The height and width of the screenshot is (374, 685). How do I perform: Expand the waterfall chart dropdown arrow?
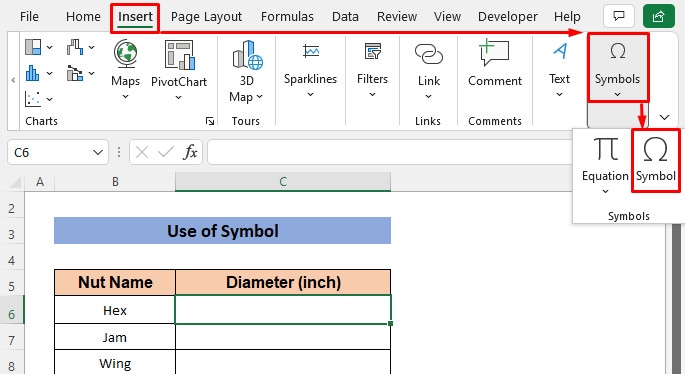[91, 47]
